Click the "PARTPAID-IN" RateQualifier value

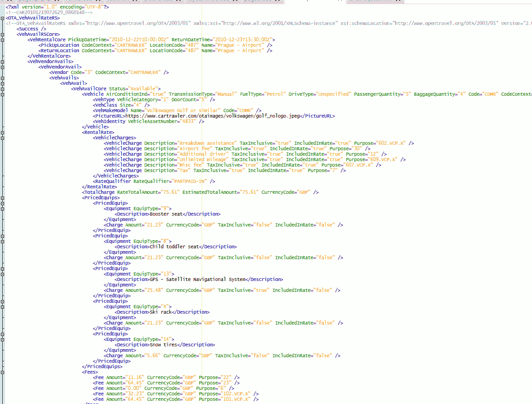pyautogui.click(x=189, y=182)
